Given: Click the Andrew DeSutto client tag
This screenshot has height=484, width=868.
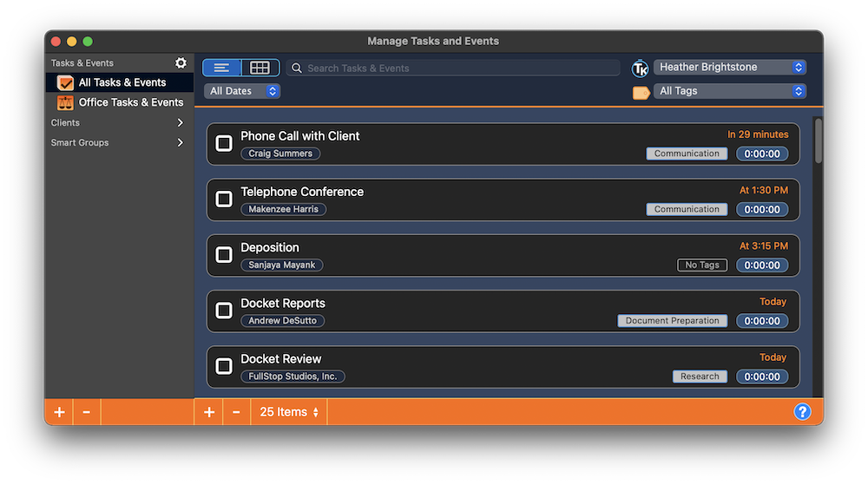Looking at the screenshot, I should [x=282, y=321].
